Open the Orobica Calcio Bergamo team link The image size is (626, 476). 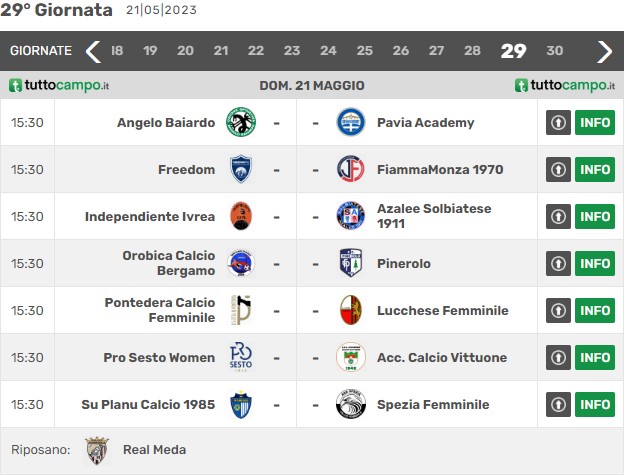[x=168, y=263]
